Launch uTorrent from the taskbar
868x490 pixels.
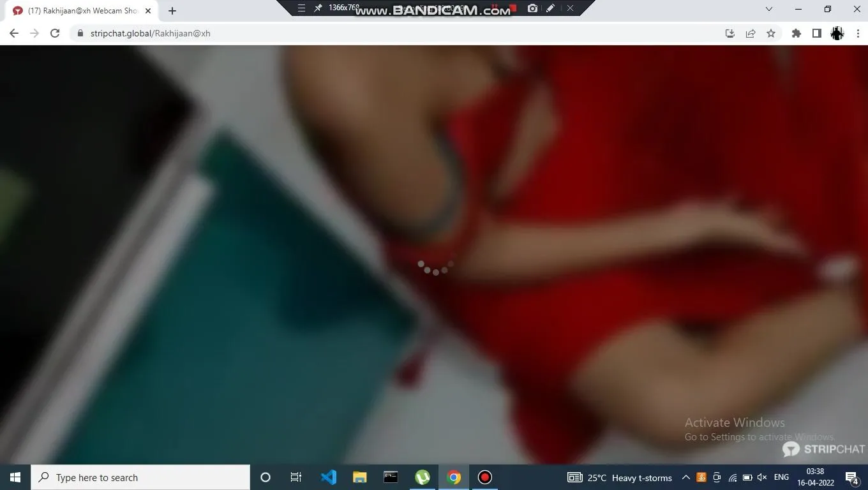(x=423, y=477)
